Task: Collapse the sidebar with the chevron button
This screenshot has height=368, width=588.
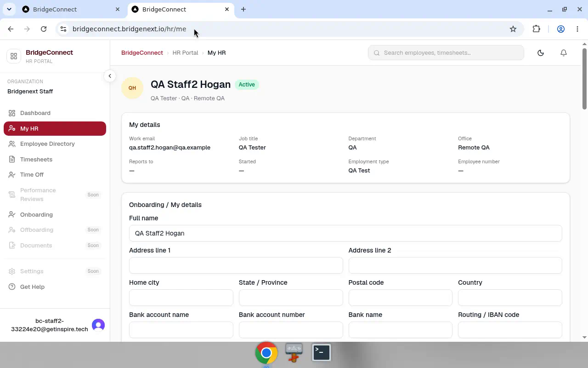Action: click(x=110, y=76)
